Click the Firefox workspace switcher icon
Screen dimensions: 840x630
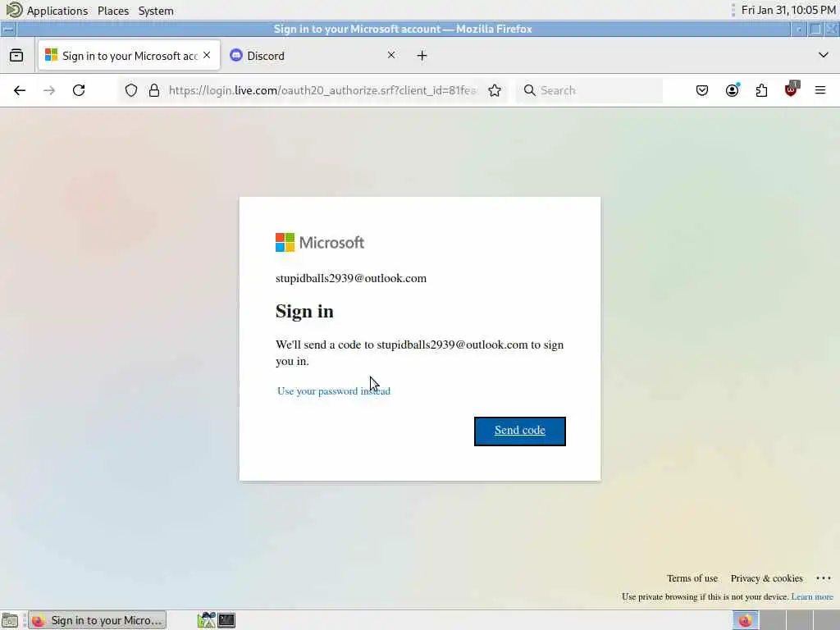pos(745,620)
